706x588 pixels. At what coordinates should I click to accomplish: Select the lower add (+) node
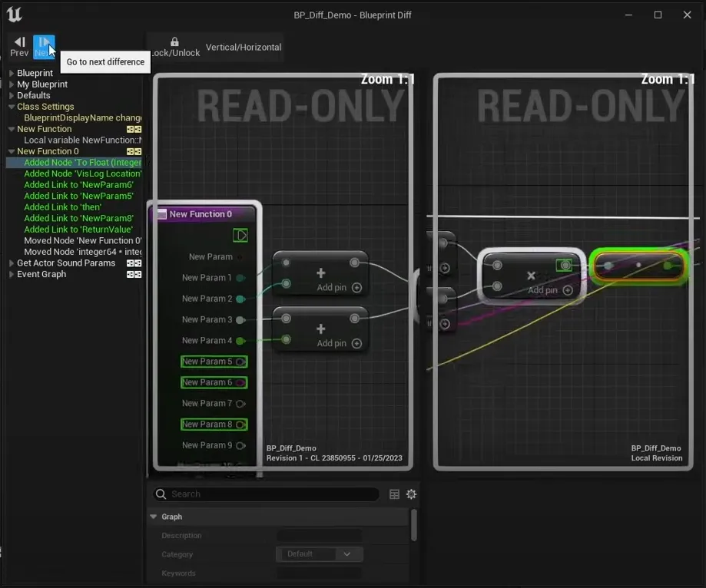point(320,329)
